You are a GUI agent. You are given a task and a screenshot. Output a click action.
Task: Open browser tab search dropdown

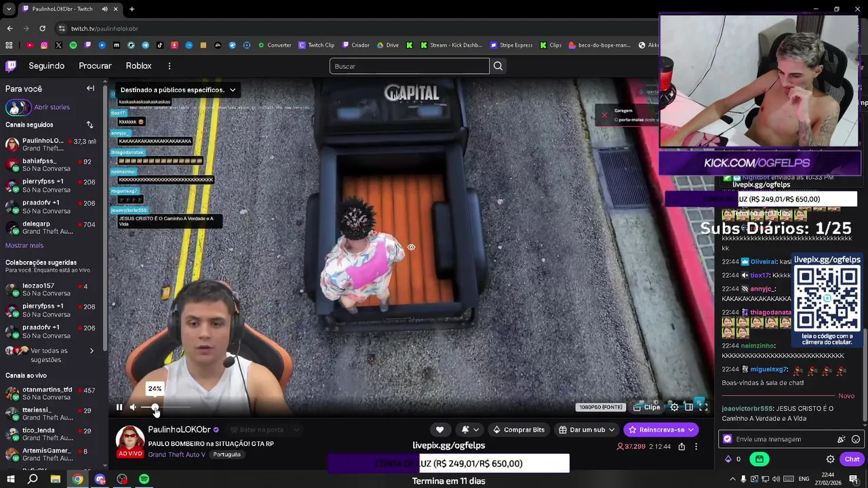click(9, 9)
